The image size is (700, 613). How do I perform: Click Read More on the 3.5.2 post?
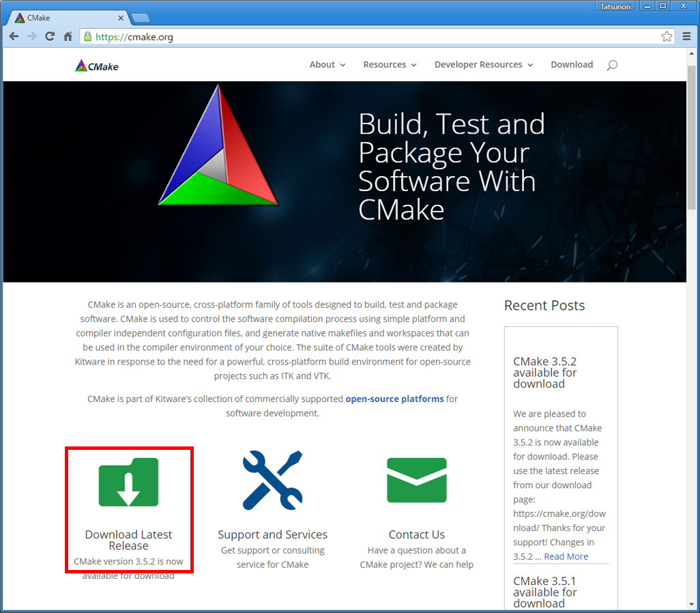566,556
